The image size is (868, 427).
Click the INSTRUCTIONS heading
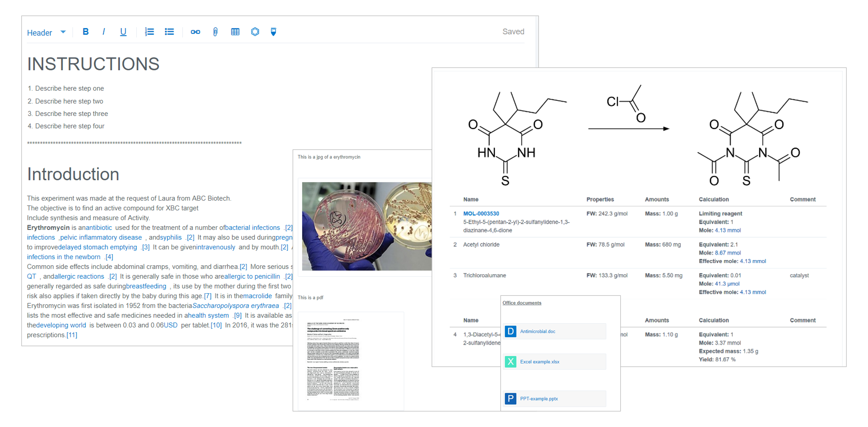(93, 64)
